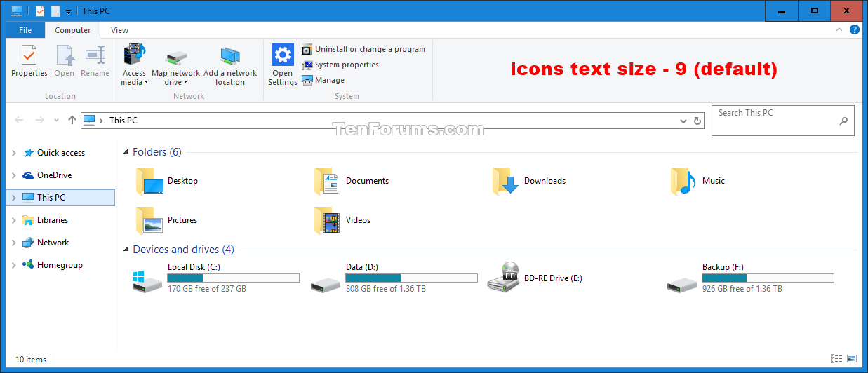868x373 pixels.
Task: Select the Documents folder icon
Action: (327, 181)
